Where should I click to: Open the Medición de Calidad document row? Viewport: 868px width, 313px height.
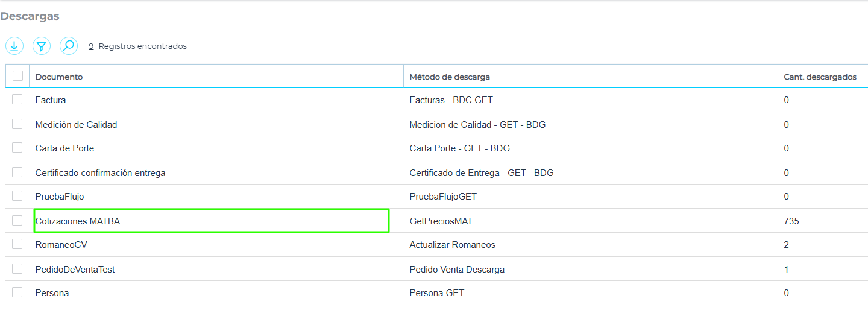point(76,125)
